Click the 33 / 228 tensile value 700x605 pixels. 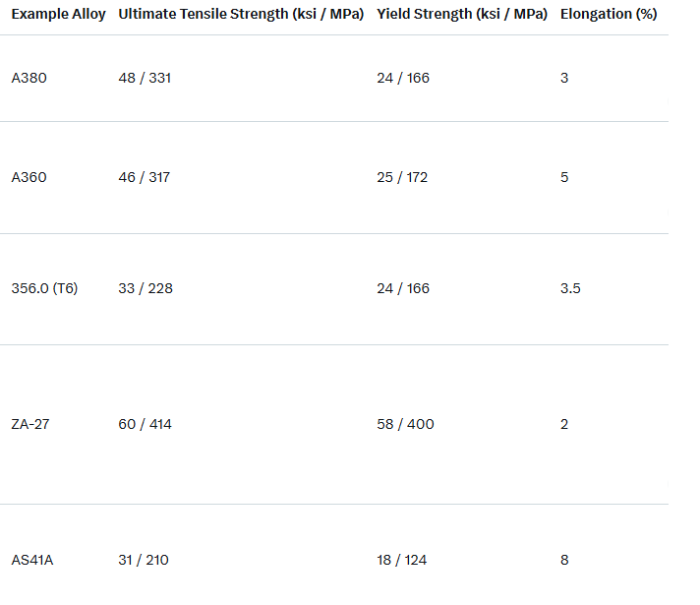pyautogui.click(x=145, y=288)
